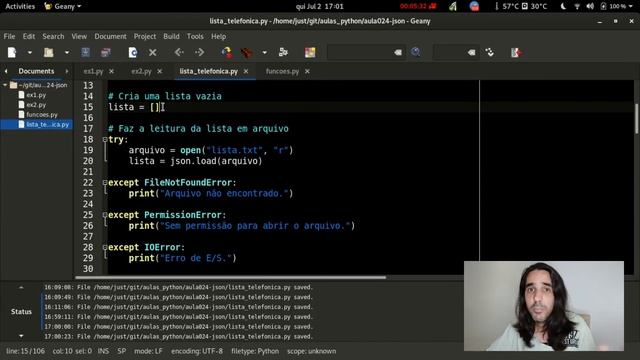Image resolution: width=640 pixels, height=360 pixels.
Task: Select the Documents sidebar tab
Action: click(x=36, y=71)
